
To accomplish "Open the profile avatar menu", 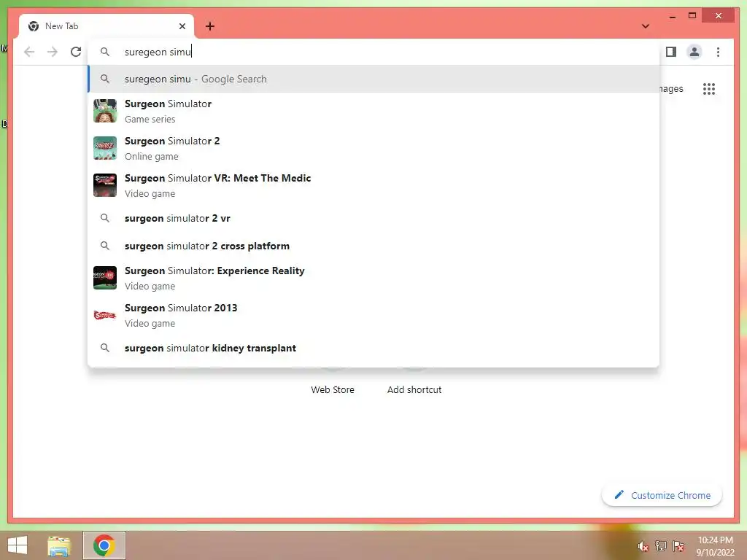I will 694,52.
